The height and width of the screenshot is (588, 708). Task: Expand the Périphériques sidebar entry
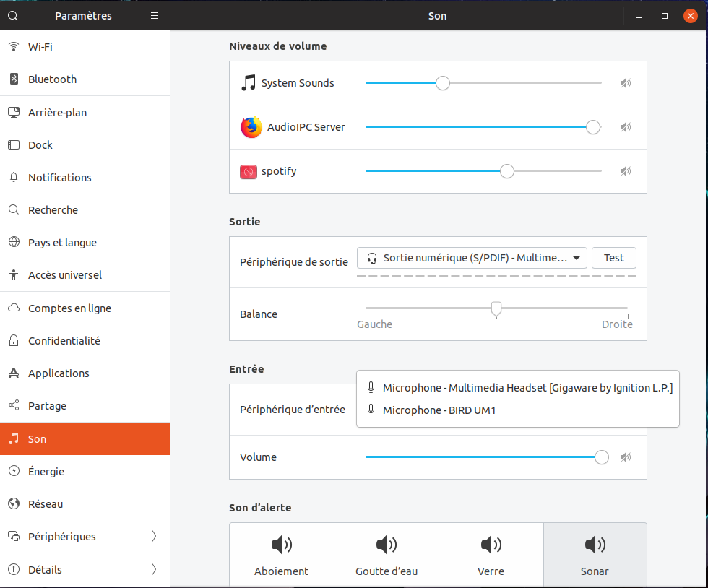[153, 537]
